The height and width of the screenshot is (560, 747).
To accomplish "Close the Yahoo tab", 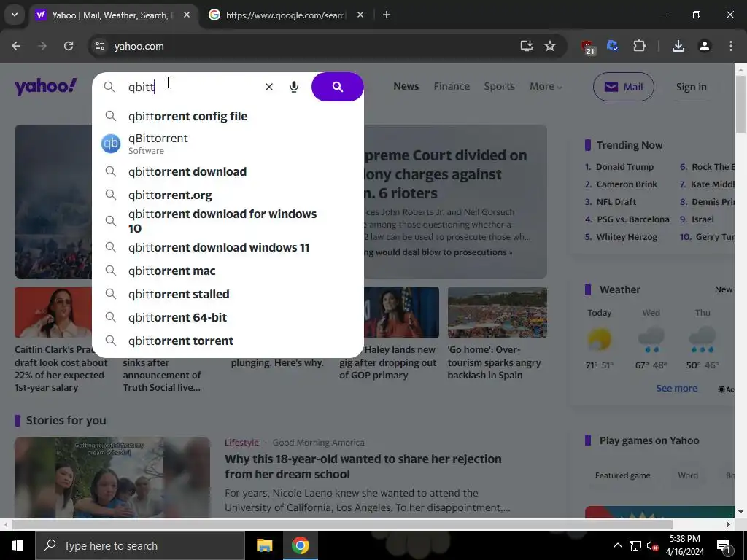I will (187, 15).
